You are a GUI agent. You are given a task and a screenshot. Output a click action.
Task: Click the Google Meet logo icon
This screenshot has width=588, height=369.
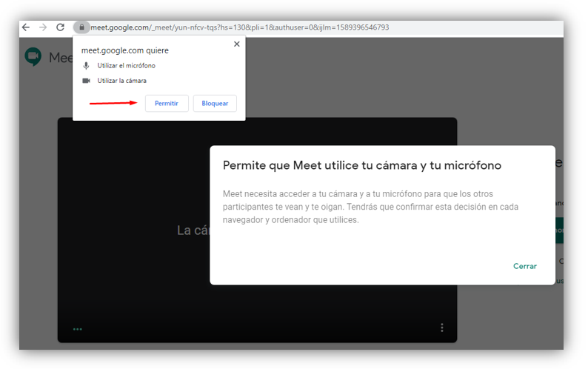tap(33, 57)
